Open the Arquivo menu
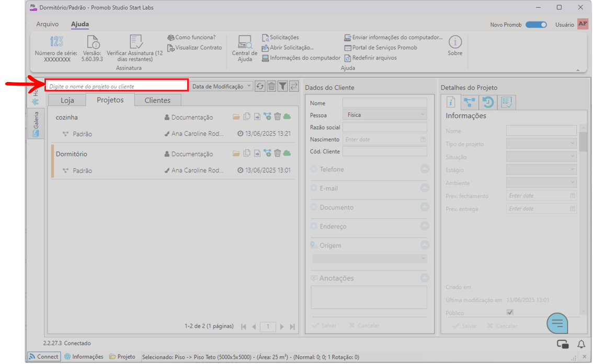The image size is (593, 364). pos(47,24)
